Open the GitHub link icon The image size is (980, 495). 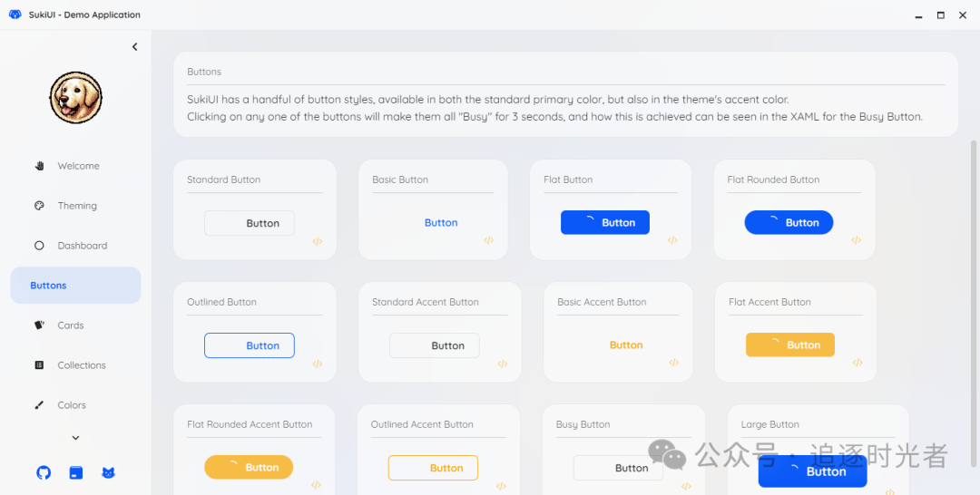(43, 472)
